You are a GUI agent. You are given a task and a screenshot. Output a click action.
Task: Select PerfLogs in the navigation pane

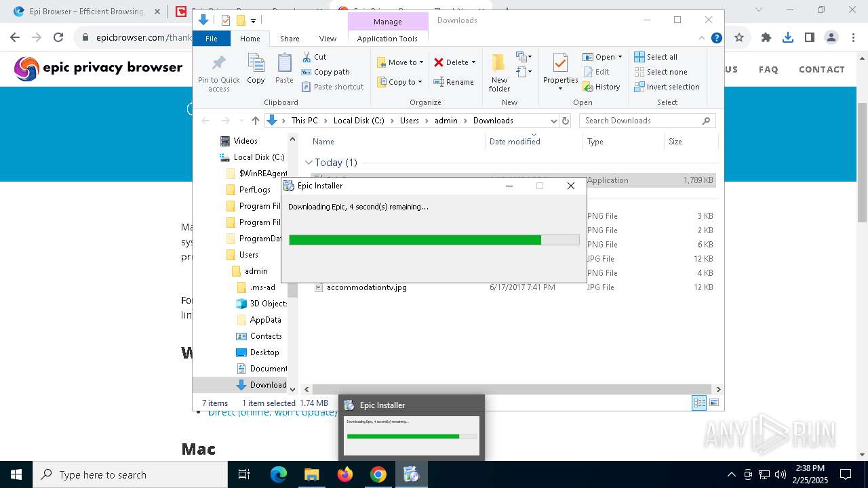coord(254,190)
